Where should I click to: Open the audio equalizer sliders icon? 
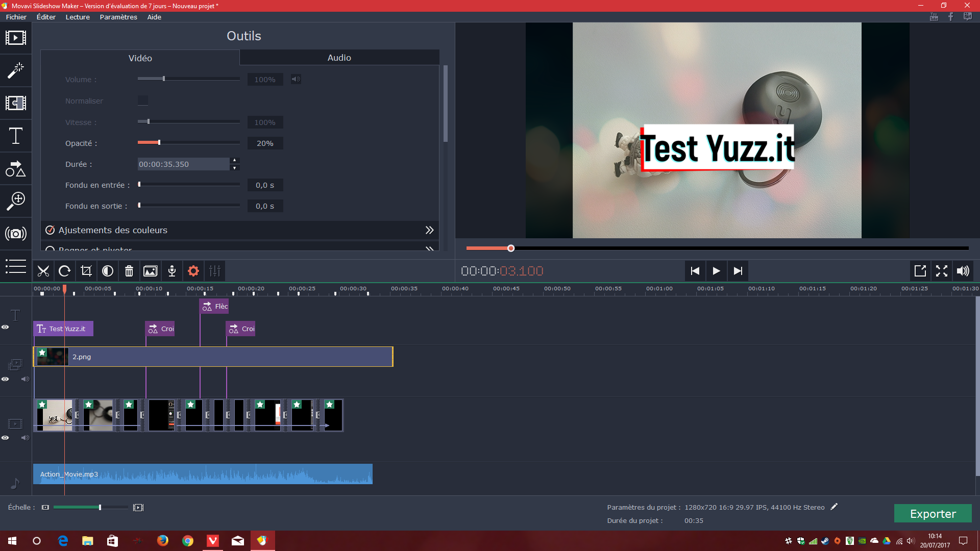pyautogui.click(x=215, y=271)
